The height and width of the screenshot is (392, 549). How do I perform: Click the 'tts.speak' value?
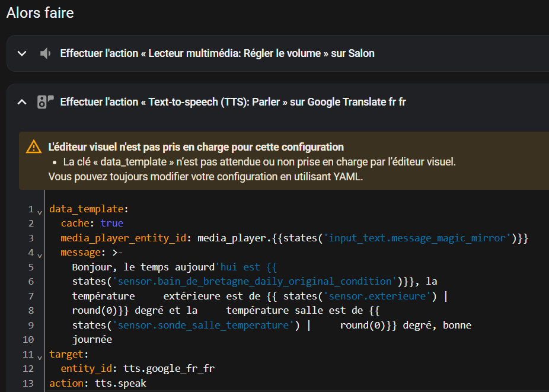point(120,383)
